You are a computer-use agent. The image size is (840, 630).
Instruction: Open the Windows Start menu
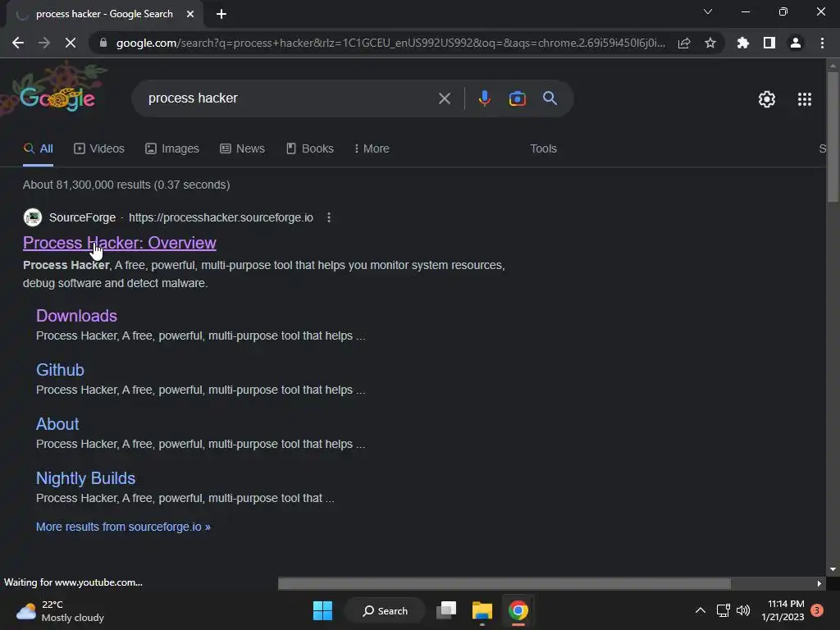(x=322, y=610)
